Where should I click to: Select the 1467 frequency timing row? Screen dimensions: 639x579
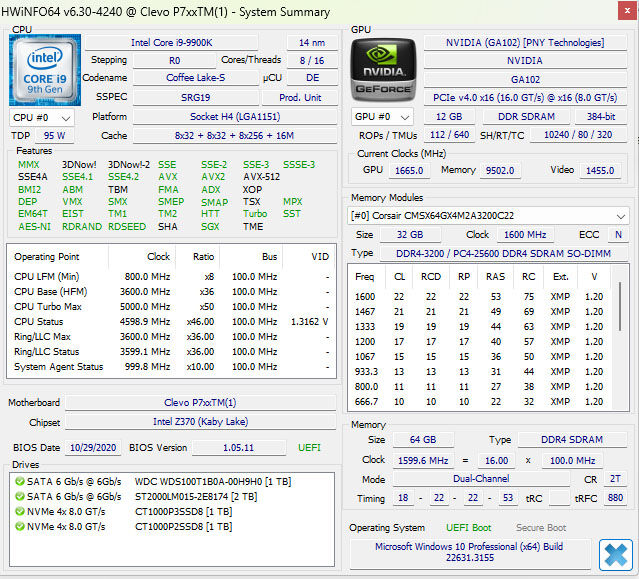click(481, 312)
